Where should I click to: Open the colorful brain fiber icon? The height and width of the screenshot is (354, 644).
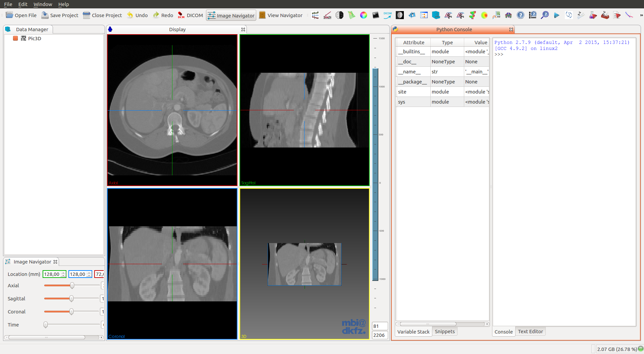pyautogui.click(x=508, y=15)
